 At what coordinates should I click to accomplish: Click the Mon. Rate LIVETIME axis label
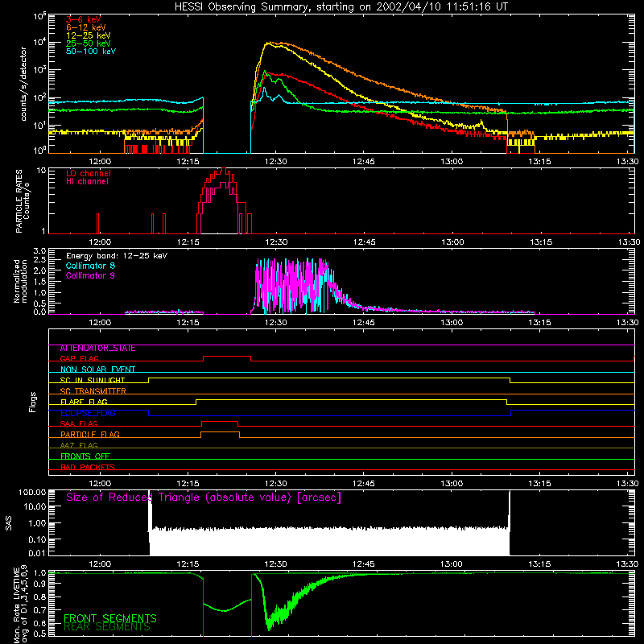point(20,605)
